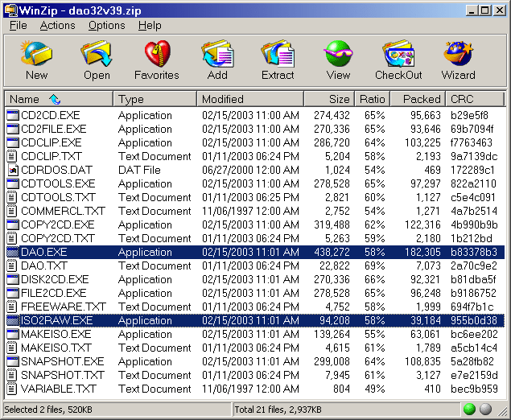
Task: Sort list by Name column header
Action: pyautogui.click(x=59, y=99)
